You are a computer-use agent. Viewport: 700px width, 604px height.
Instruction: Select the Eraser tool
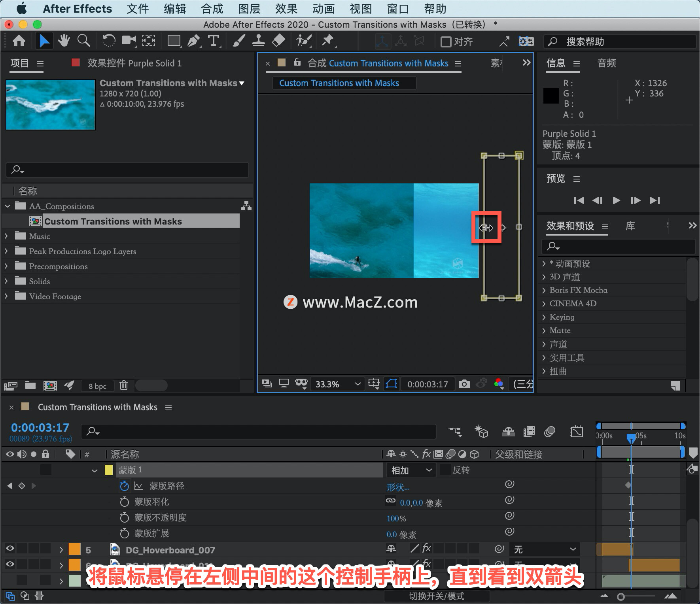tap(279, 41)
